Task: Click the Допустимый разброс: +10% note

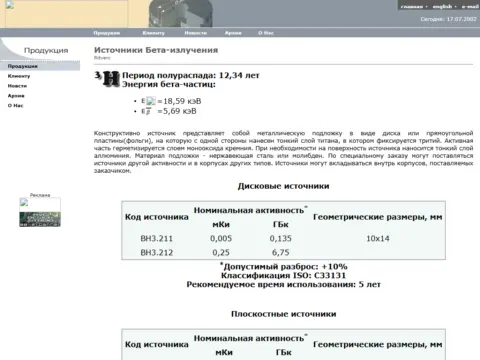Action: coord(284,267)
